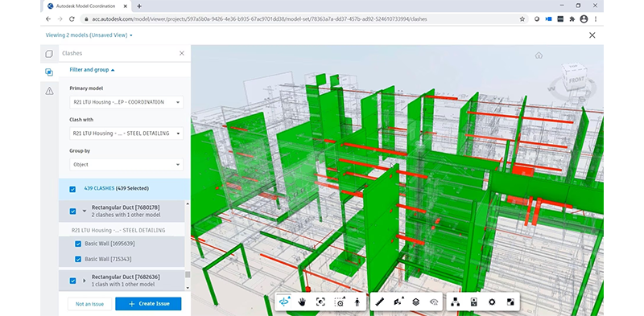Click the clash list scrollbar thumb

tap(188, 274)
